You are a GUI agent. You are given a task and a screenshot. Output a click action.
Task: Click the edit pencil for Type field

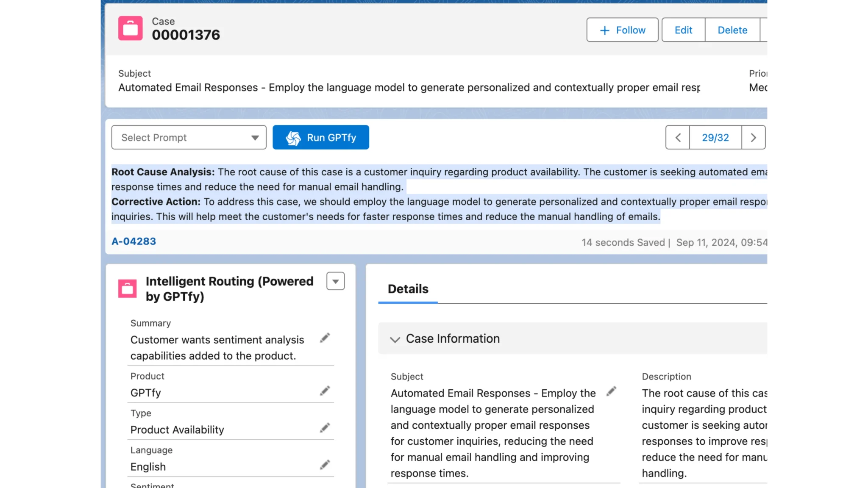point(325,428)
